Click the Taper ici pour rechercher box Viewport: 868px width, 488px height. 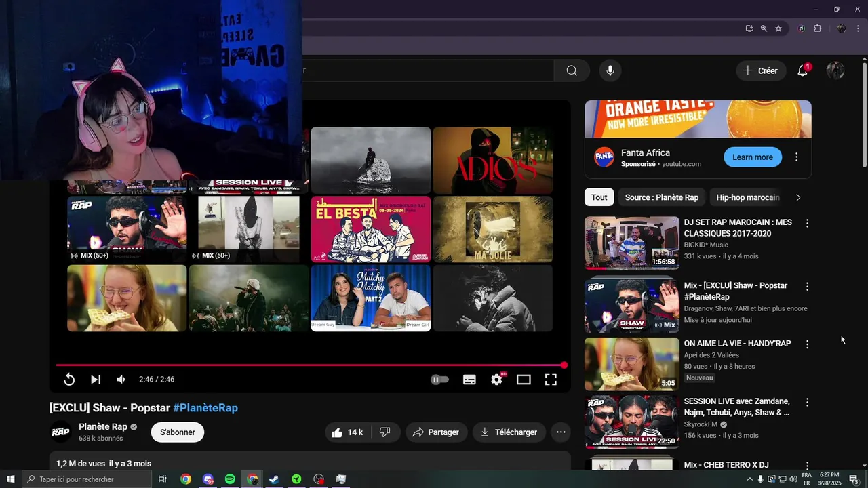point(86,479)
